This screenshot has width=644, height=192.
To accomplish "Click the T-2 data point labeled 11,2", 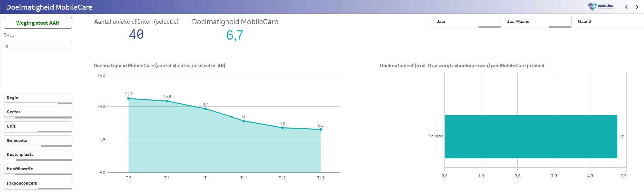I will (129, 99).
